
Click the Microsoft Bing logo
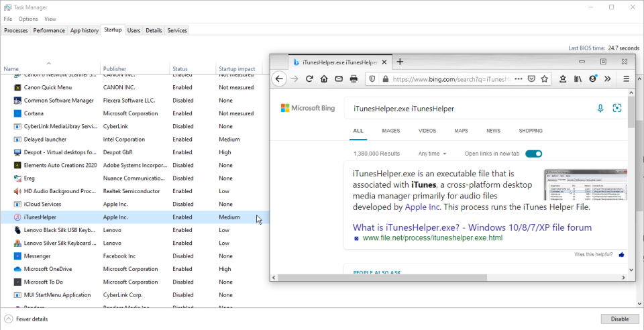308,109
